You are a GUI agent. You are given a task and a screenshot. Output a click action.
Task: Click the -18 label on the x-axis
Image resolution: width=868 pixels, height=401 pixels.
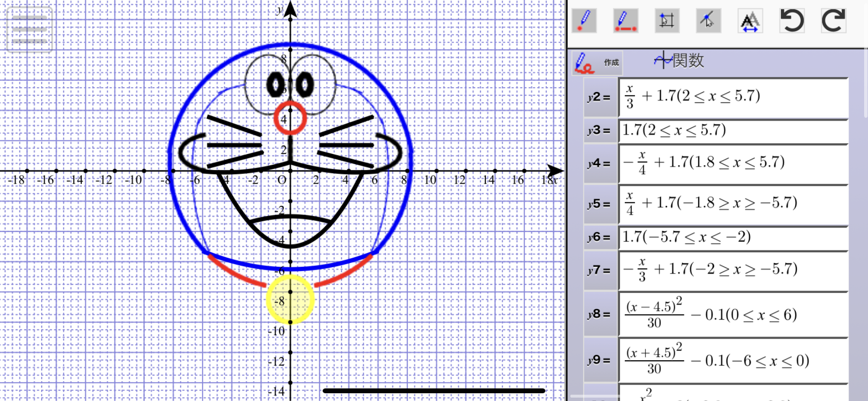16,180
